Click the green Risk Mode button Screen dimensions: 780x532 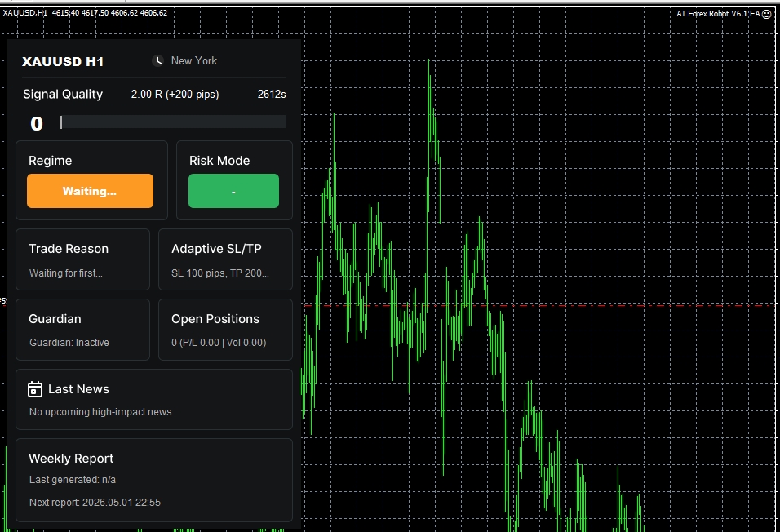pyautogui.click(x=233, y=191)
